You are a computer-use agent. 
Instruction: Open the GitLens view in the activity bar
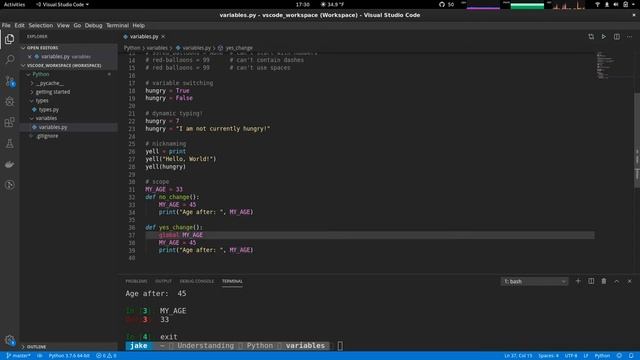pos(10,185)
